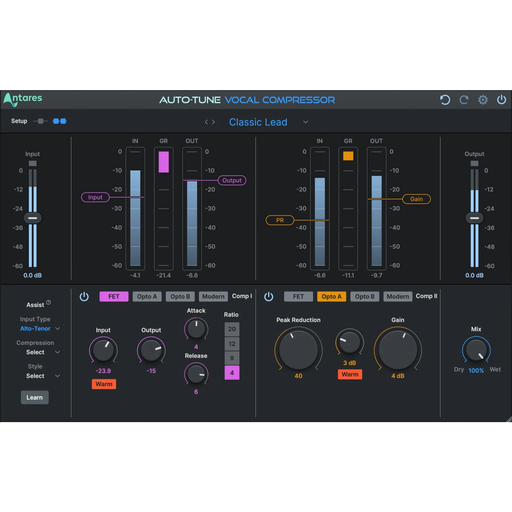Select Opto A mode for Comp I
This screenshot has height=512, width=512.
147,296
